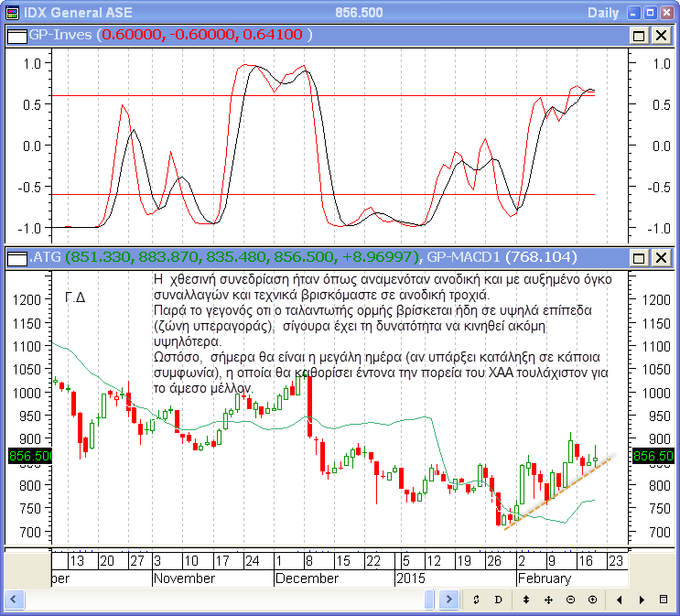Click the November month label on date axis
Screen dimensions: 680x616
(x=184, y=578)
